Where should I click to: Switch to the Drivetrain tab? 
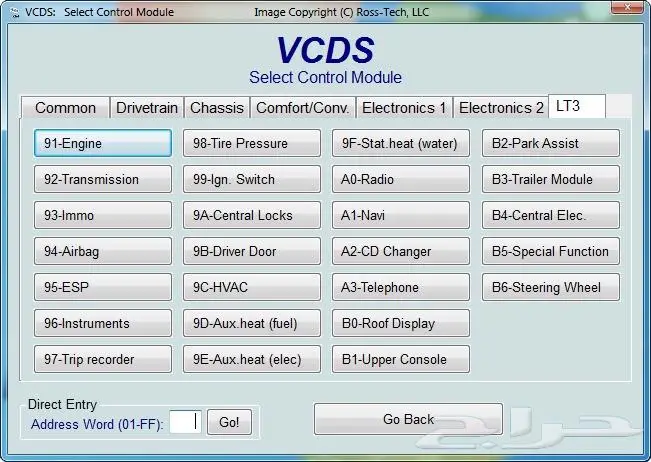(146, 108)
